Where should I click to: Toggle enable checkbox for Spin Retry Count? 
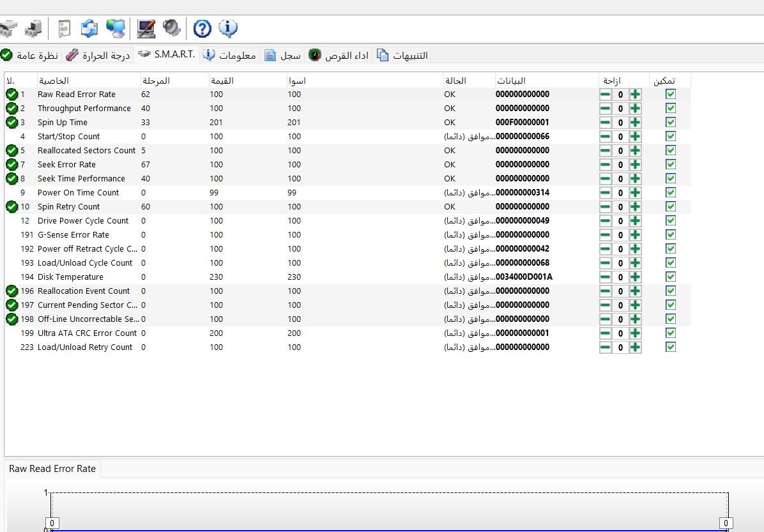click(x=671, y=206)
